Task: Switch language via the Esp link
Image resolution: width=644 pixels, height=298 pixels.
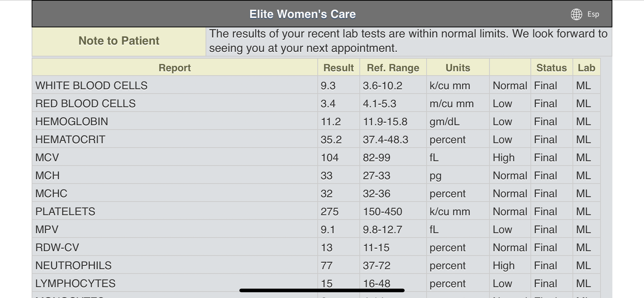Action: [x=593, y=14]
